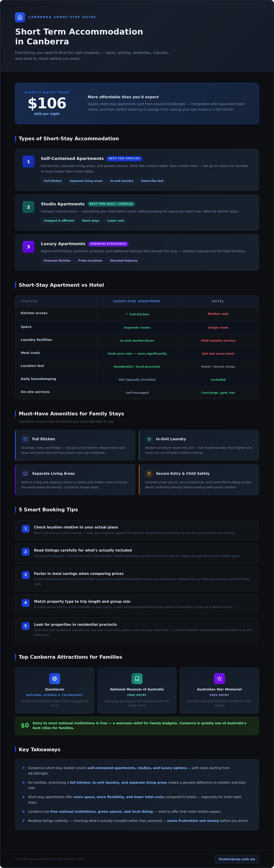Click the Secure Entry location pin icon

point(149,473)
